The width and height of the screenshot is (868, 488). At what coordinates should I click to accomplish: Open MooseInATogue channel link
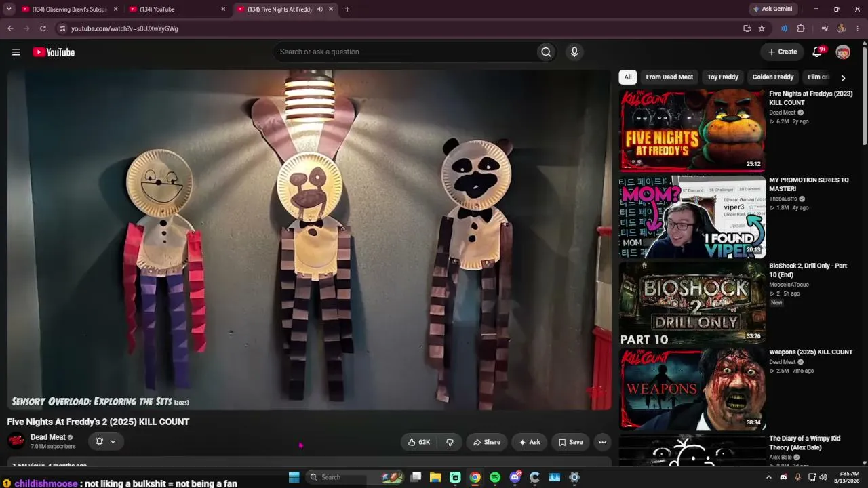789,285
